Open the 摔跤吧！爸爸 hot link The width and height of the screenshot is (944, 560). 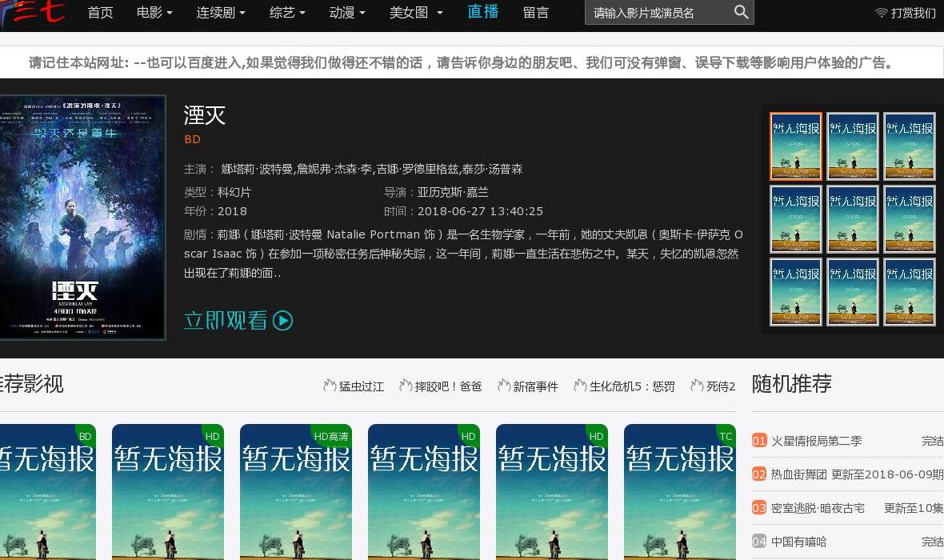[x=449, y=386]
